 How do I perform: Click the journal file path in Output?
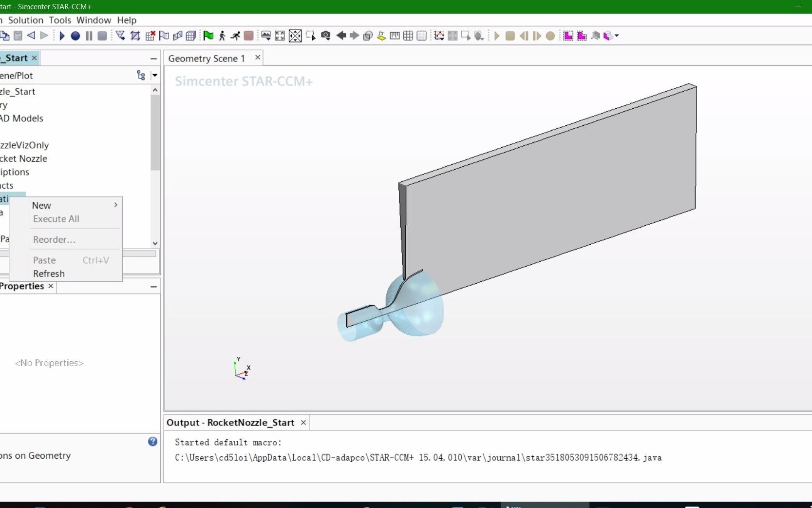coord(418,457)
